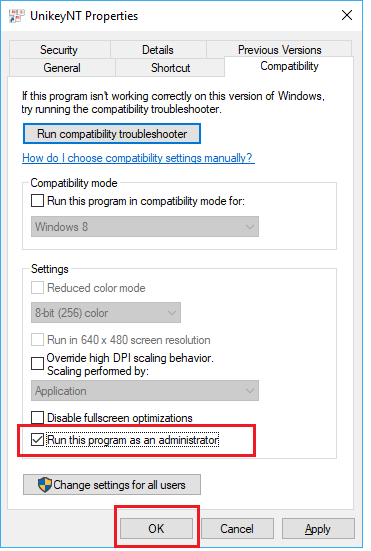Toggle Override high DPI scaling behavior
371x551 pixels.
37,364
